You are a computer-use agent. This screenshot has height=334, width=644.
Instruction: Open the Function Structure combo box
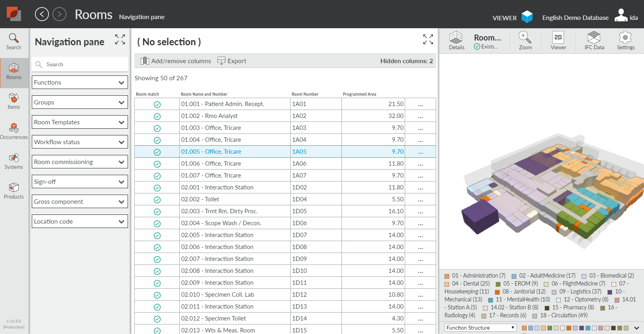(480, 328)
